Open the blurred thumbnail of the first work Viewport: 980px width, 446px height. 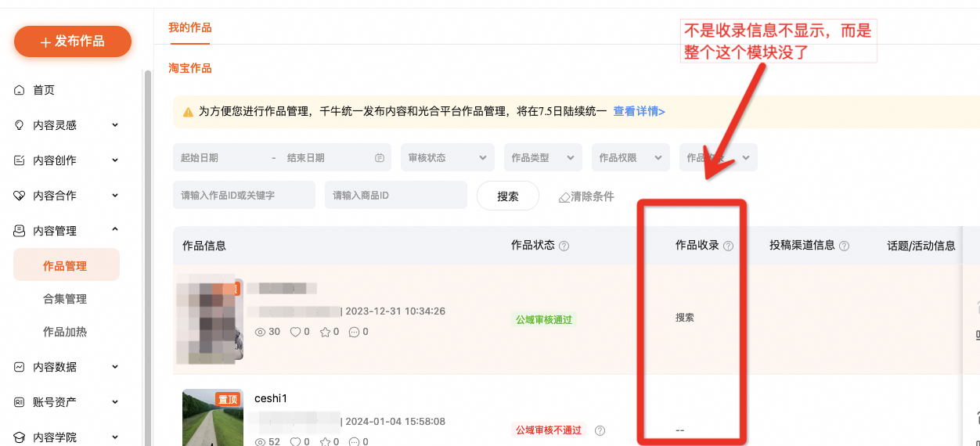(208, 318)
